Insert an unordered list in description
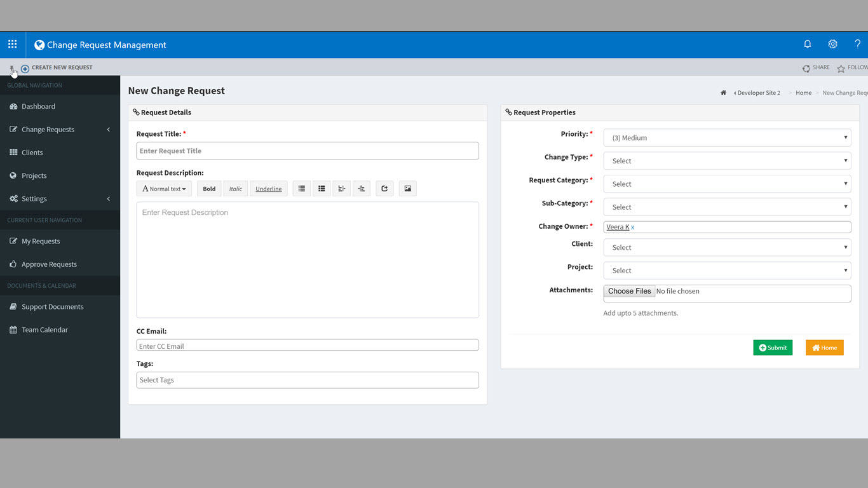Viewport: 868px width, 488px height. 302,189
